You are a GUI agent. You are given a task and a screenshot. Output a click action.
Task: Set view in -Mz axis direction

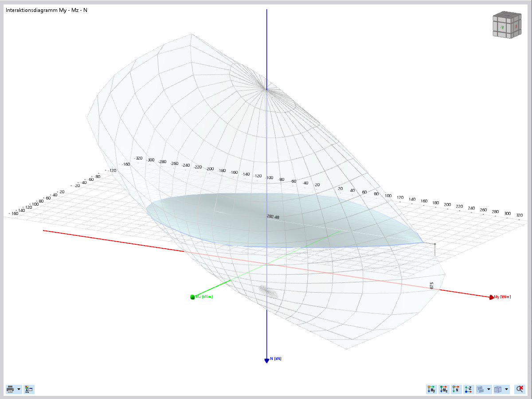[x=444, y=389]
